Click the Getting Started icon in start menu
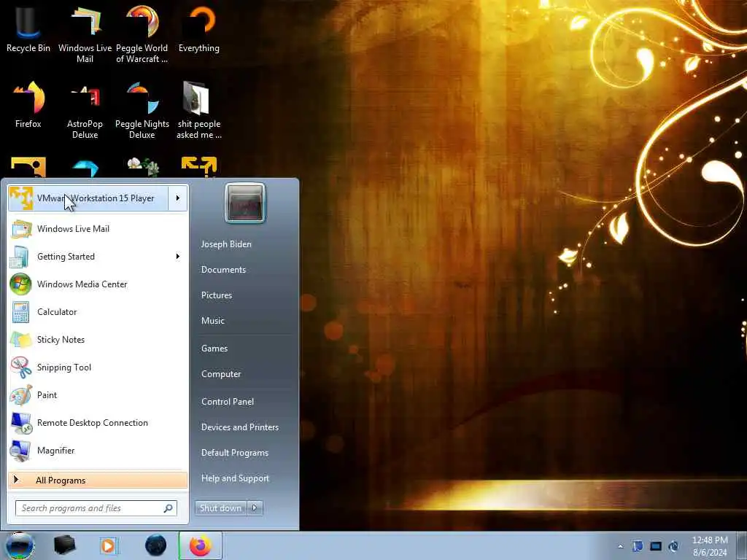This screenshot has width=747, height=560. 20,257
